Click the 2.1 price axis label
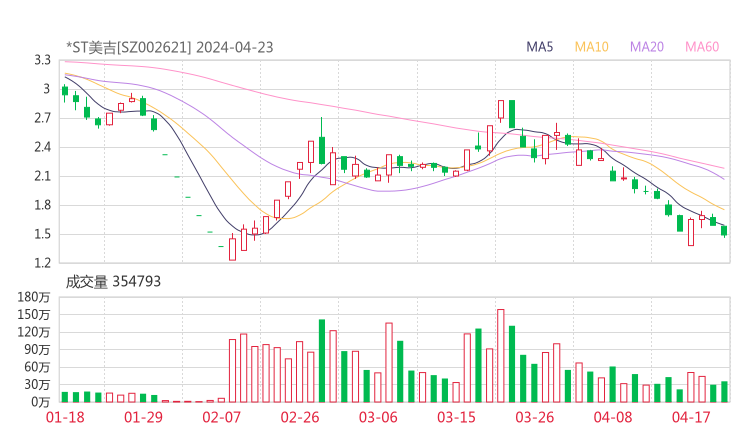This screenshot has width=740, height=440. (x=42, y=176)
